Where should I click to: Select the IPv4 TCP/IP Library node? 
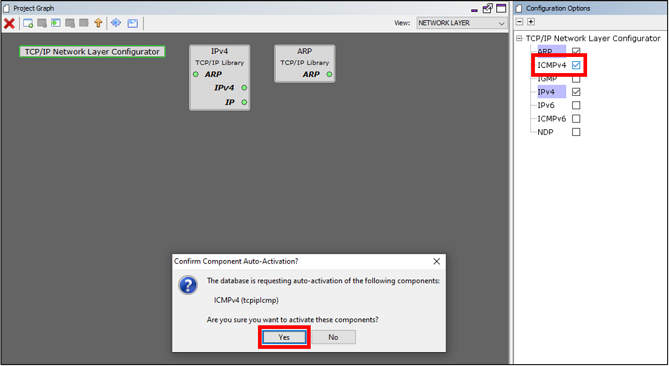pyautogui.click(x=219, y=78)
